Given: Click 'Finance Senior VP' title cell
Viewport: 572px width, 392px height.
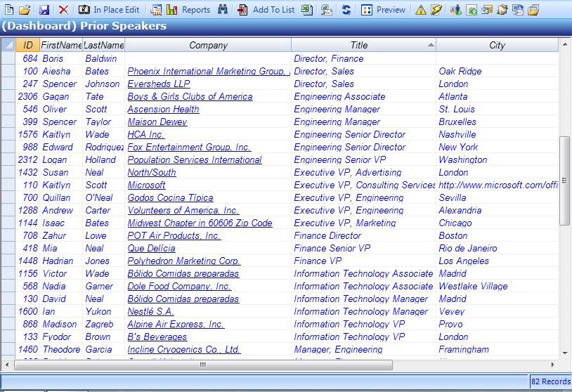Looking at the screenshot, I should click(363, 248).
